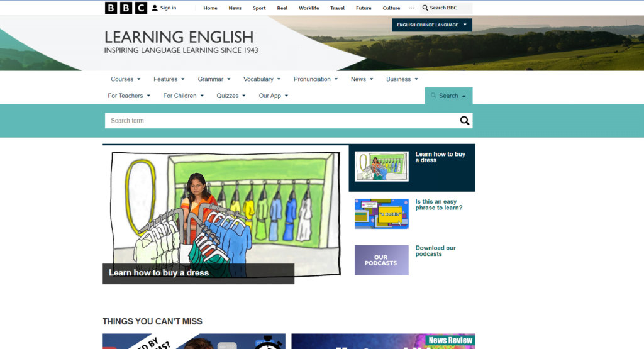644x349 pixels.
Task: Click the Our Podcasts purple thumbnail
Action: (x=381, y=260)
